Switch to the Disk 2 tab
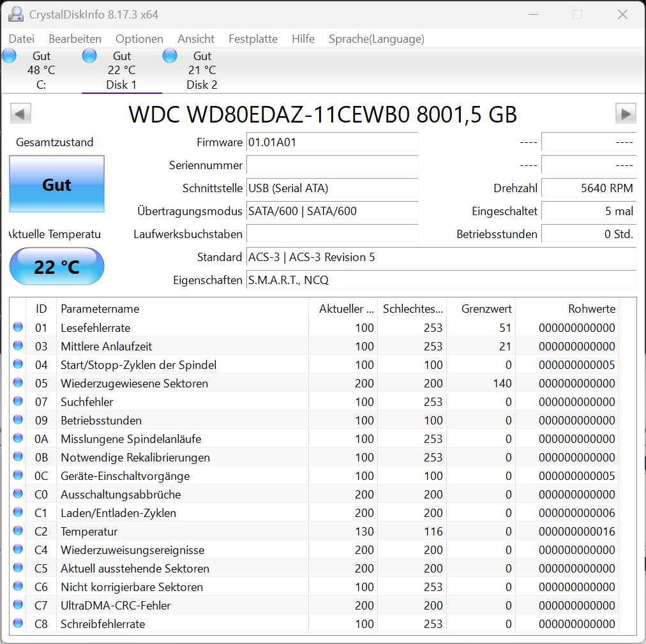This screenshot has width=646, height=644. pos(202,70)
